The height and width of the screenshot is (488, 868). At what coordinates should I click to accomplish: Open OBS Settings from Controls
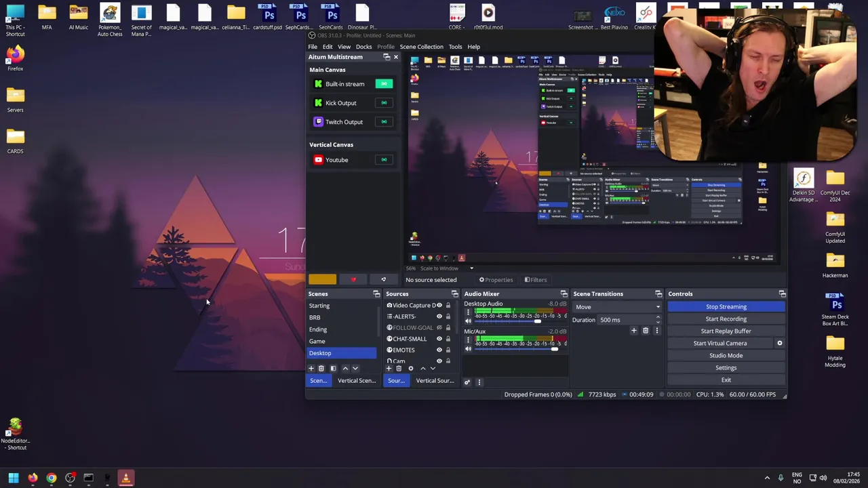[726, 368]
